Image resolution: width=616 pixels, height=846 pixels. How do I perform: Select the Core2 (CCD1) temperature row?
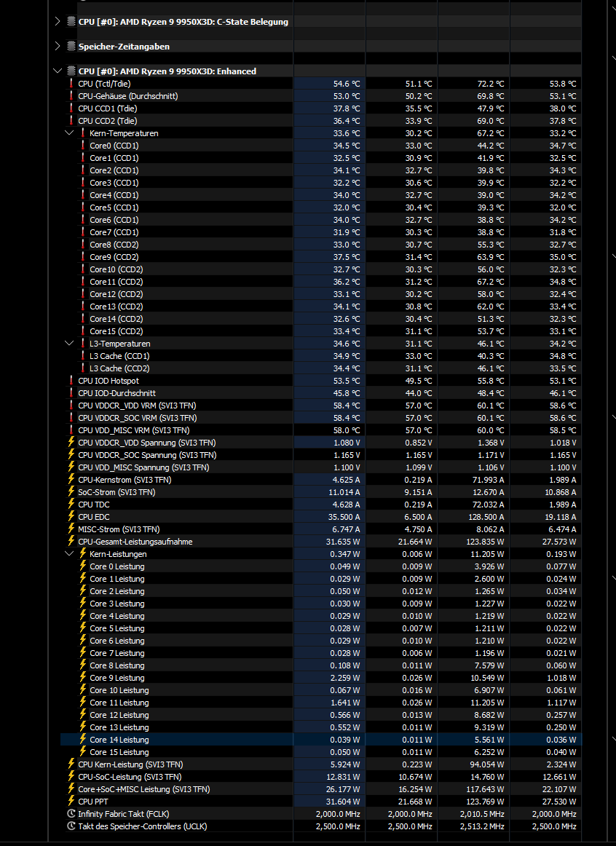point(320,170)
